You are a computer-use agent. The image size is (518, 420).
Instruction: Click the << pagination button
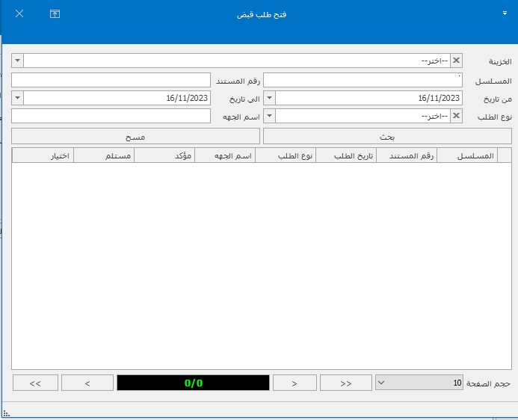point(35,383)
